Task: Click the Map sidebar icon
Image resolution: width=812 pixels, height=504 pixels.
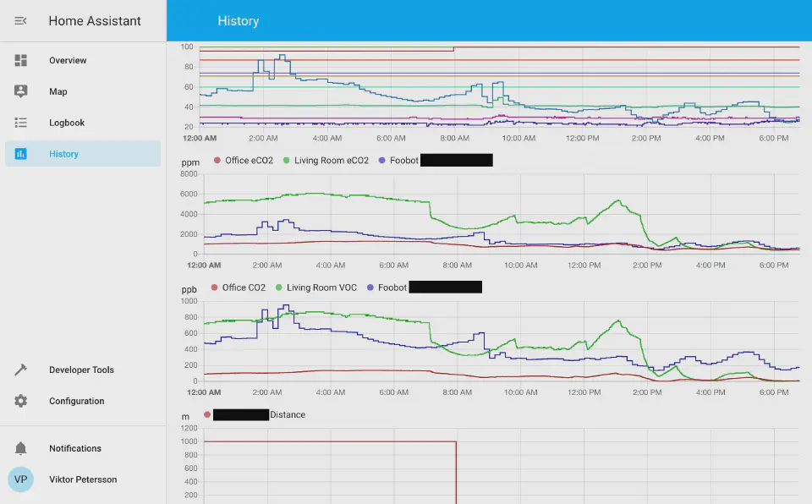Action: (21, 91)
